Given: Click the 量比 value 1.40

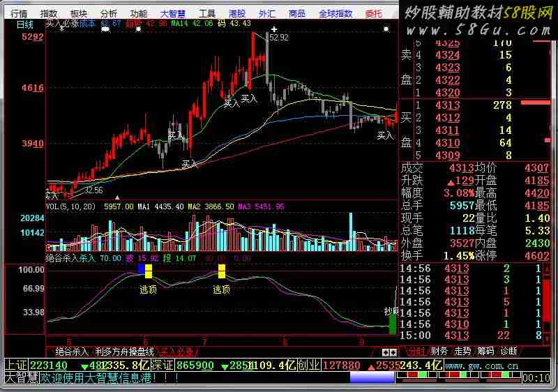Looking at the screenshot, I should tap(537, 218).
